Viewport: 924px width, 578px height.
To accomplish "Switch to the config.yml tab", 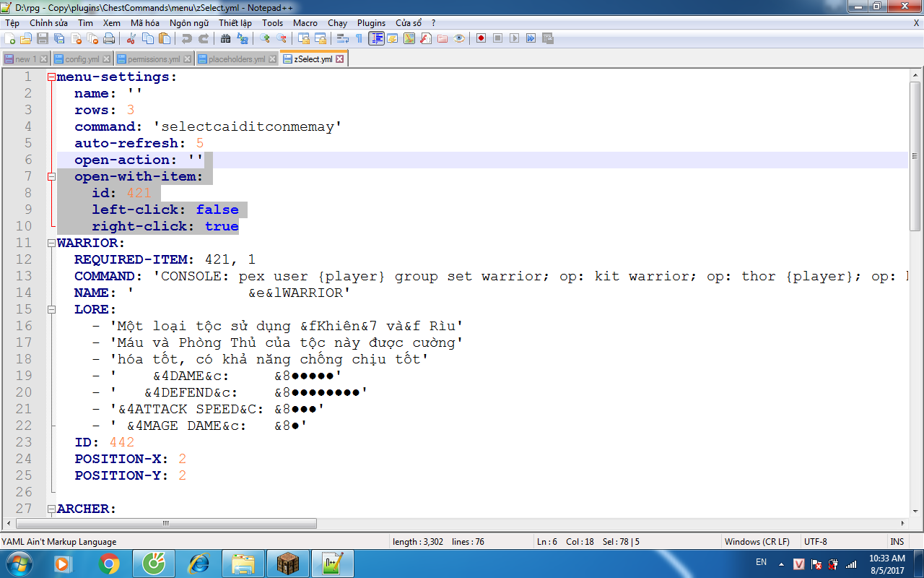I will pyautogui.click(x=82, y=59).
